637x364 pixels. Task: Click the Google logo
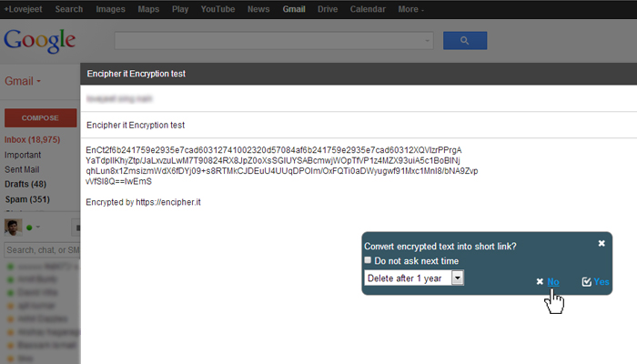pos(39,41)
